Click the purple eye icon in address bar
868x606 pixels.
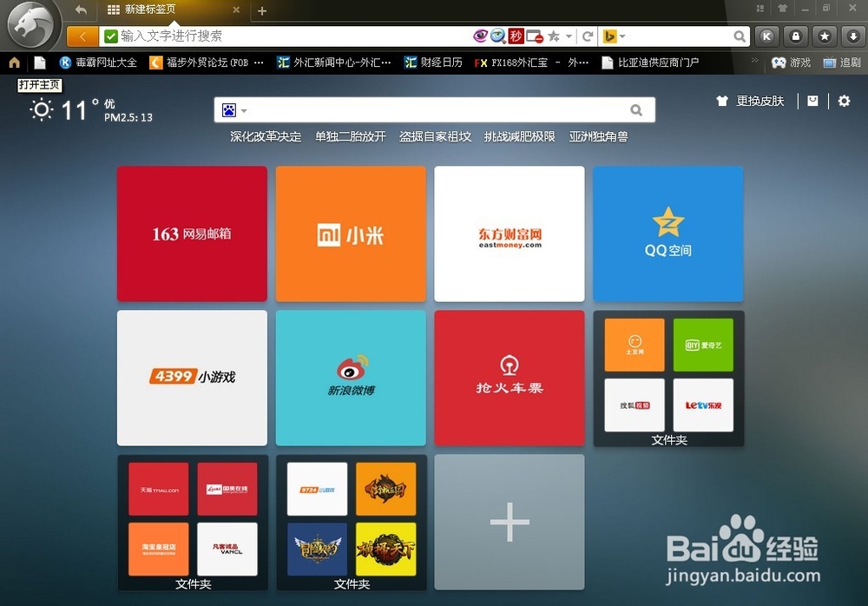[480, 36]
